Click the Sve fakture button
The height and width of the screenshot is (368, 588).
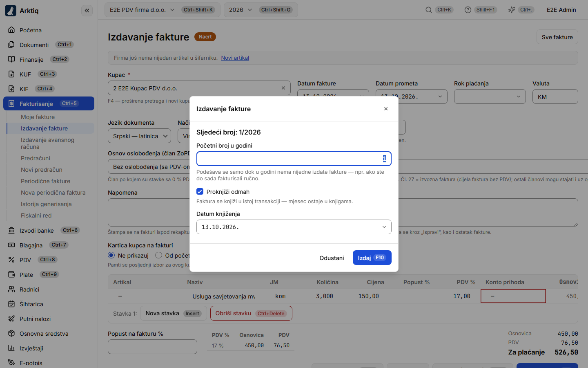coord(557,37)
